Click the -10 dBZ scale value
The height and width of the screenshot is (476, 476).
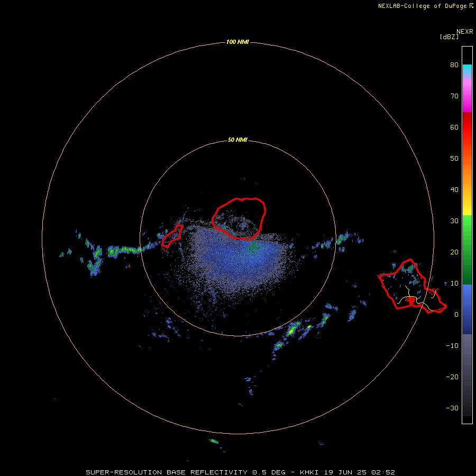(x=452, y=346)
